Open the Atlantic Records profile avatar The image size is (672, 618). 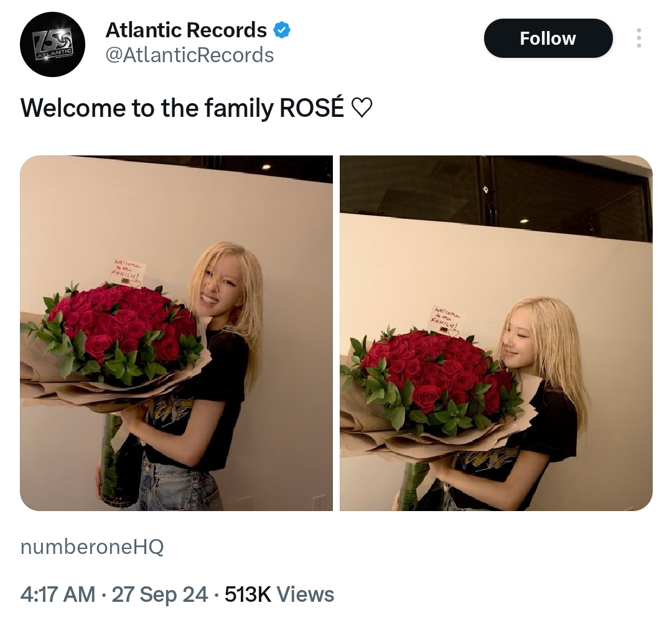tap(52, 44)
